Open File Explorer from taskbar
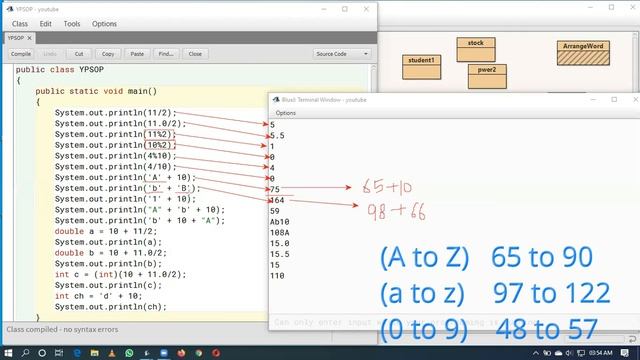This screenshot has width=640, height=360. pyautogui.click(x=94, y=353)
